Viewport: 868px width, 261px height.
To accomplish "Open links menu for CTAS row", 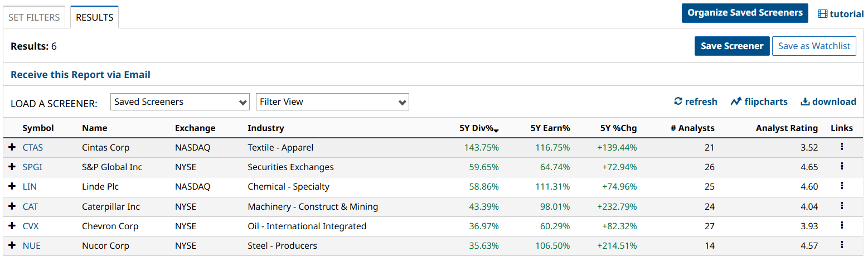I will coord(841,147).
